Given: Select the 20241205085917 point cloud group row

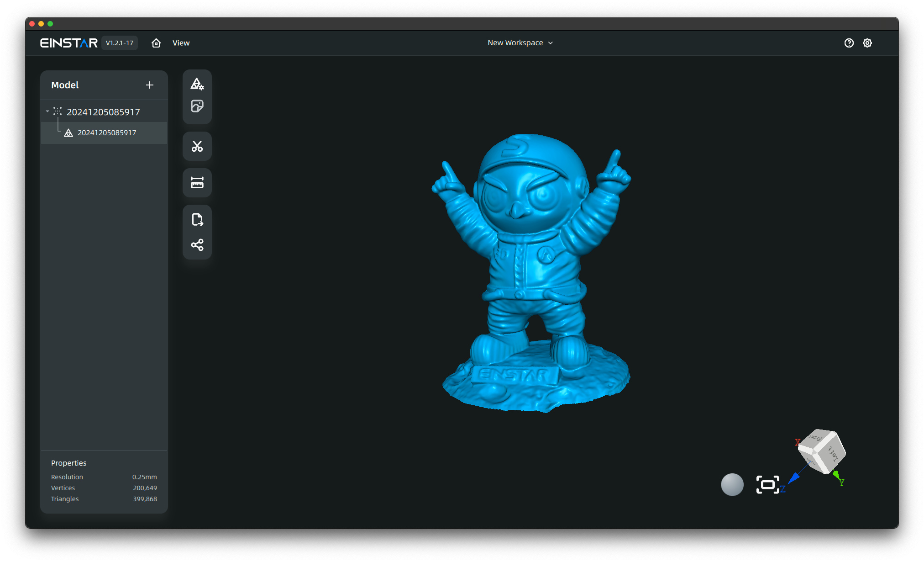Looking at the screenshot, I should click(104, 111).
